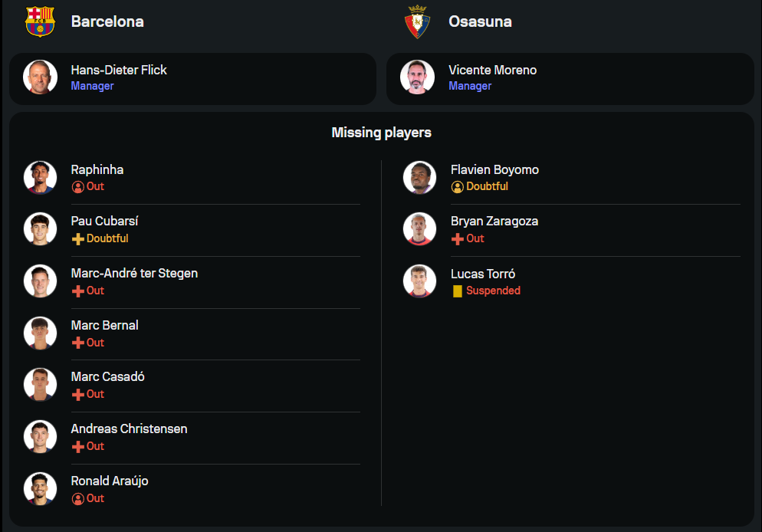This screenshot has width=762, height=532.
Task: Open the Barcelona team name link
Action: coord(107,21)
